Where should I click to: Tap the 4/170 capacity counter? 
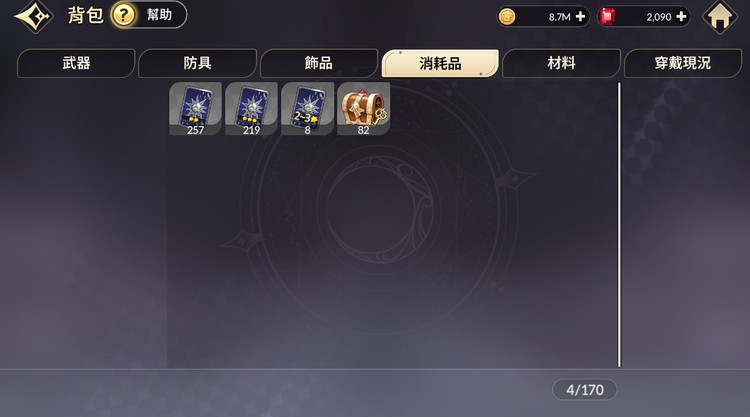(x=585, y=390)
